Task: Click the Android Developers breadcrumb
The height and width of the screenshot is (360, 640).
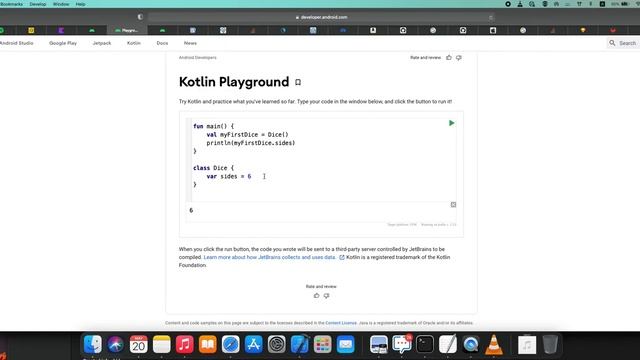Action: pos(198,58)
